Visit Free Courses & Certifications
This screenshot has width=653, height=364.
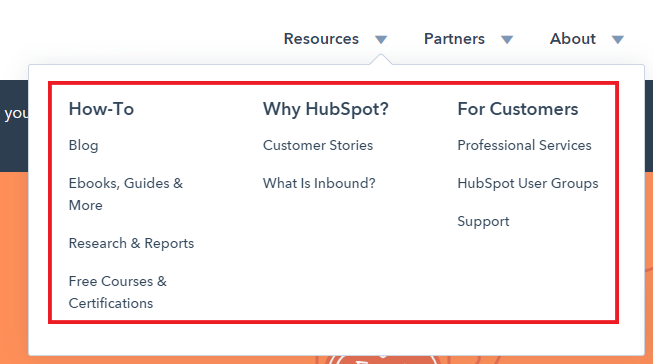[117, 292]
